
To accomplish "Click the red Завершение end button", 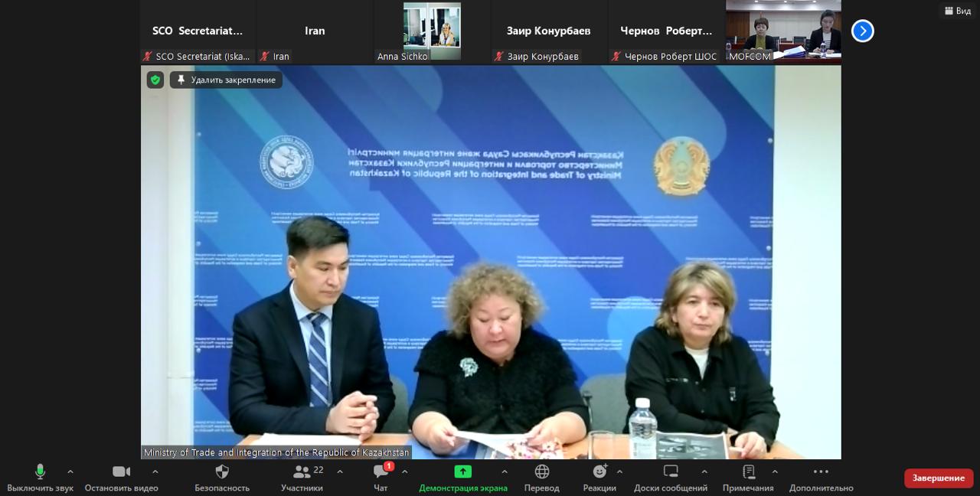I will coord(939,478).
